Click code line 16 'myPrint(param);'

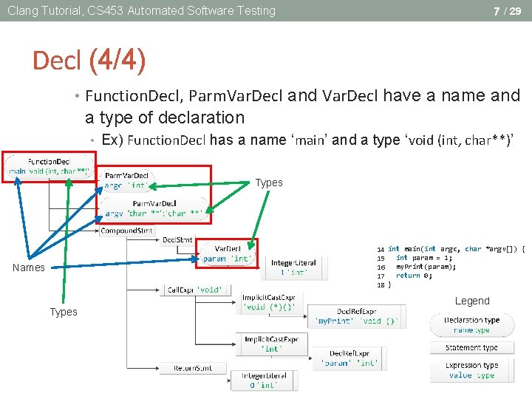416,267
